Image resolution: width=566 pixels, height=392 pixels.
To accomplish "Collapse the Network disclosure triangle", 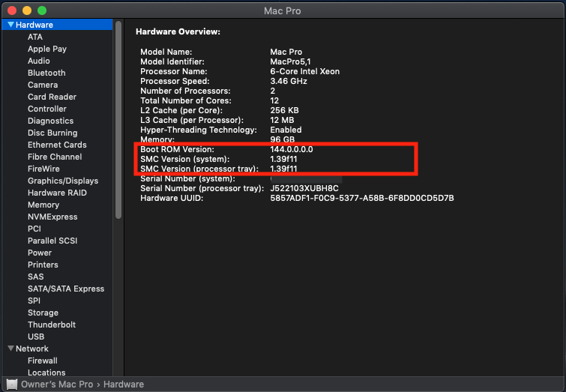I will 10,349.
